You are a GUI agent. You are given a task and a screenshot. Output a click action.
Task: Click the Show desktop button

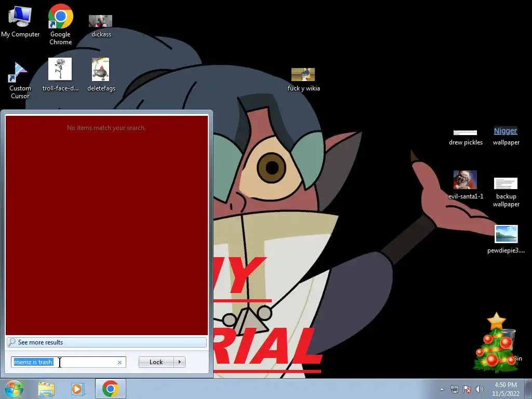tap(528, 389)
